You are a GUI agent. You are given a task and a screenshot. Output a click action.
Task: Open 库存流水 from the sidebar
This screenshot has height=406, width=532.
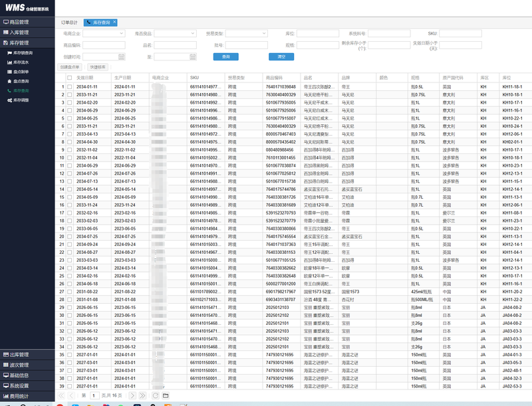click(21, 62)
